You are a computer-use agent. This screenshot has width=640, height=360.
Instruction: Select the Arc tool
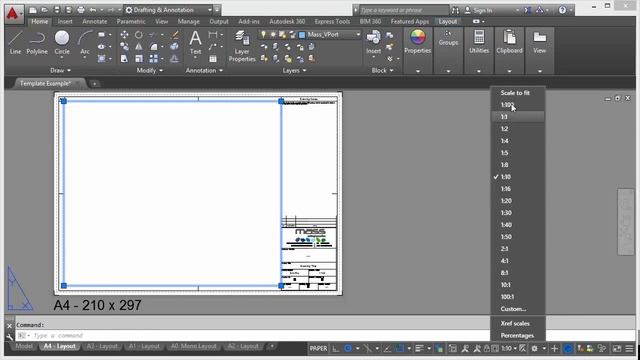point(85,42)
